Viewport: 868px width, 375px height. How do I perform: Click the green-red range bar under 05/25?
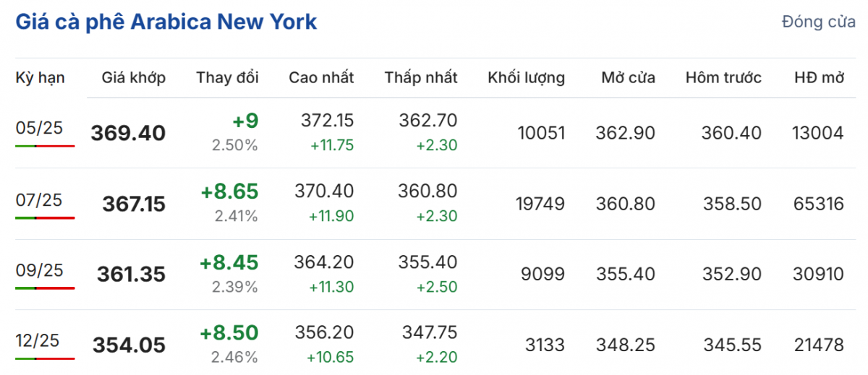click(x=45, y=146)
